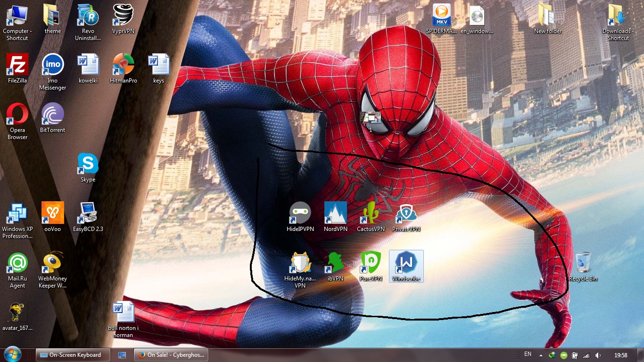The height and width of the screenshot is (362, 644).
Task: Open the network signal tray icon
Action: 586,355
